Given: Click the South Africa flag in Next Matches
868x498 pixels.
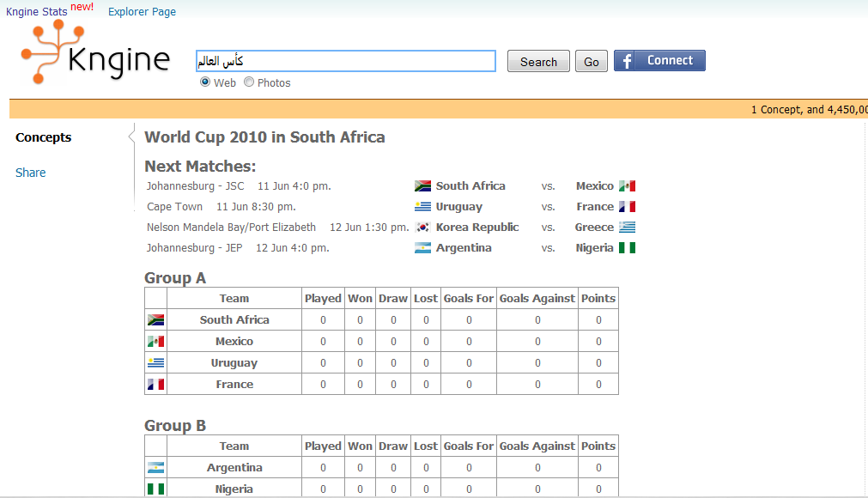Looking at the screenshot, I should [x=423, y=186].
